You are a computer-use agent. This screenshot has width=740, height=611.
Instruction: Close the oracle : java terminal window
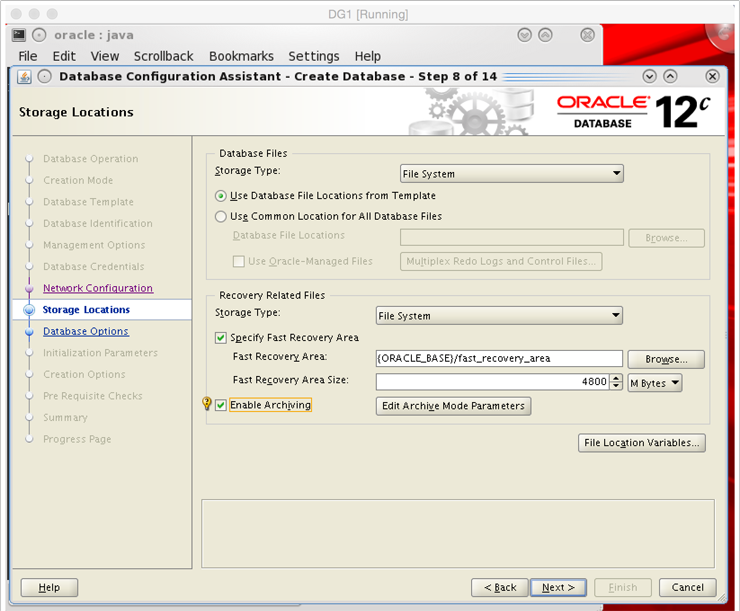click(x=588, y=35)
